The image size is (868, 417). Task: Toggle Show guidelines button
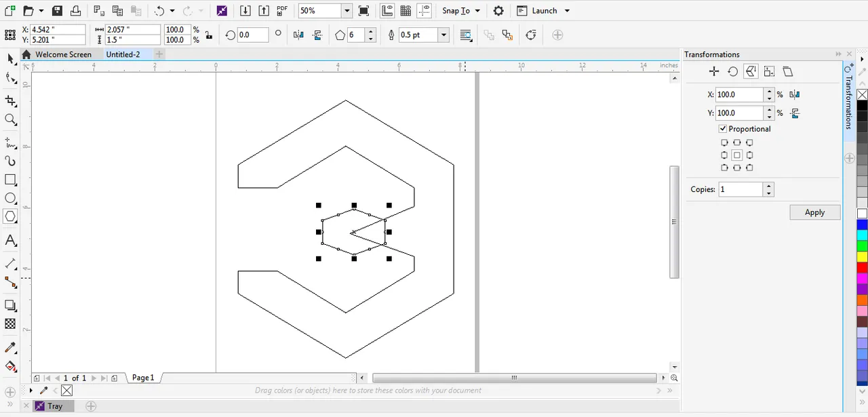click(x=425, y=11)
